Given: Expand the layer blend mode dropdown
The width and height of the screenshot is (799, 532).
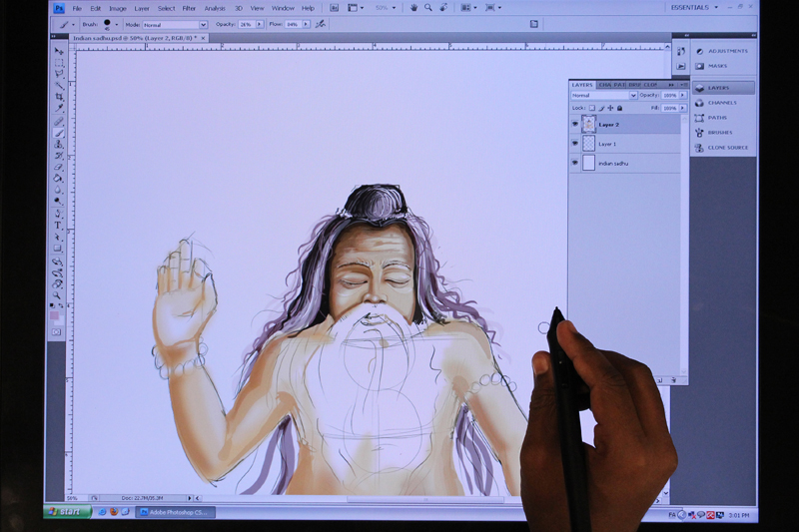Looking at the screenshot, I should pos(603,96).
